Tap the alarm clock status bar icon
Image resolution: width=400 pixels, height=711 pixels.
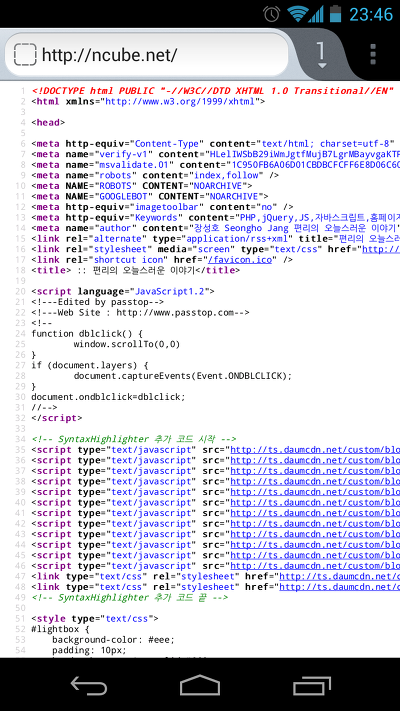[272, 14]
